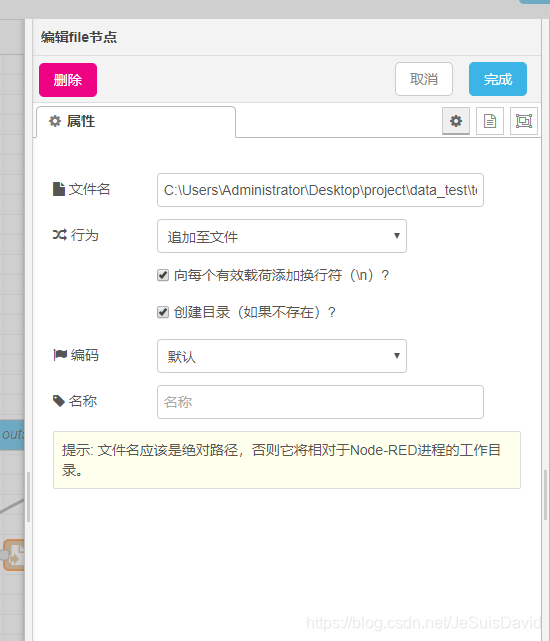Image resolution: width=550 pixels, height=641 pixels.
Task: Open the 行为 dropdown showing 追加至文件
Action: (x=282, y=236)
